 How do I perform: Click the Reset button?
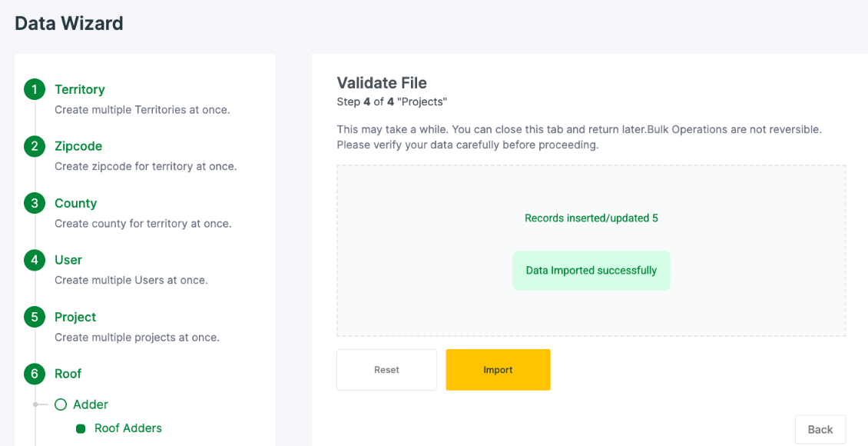click(x=386, y=370)
